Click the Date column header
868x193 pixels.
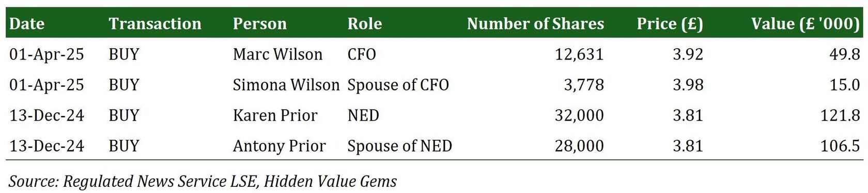tap(27, 24)
